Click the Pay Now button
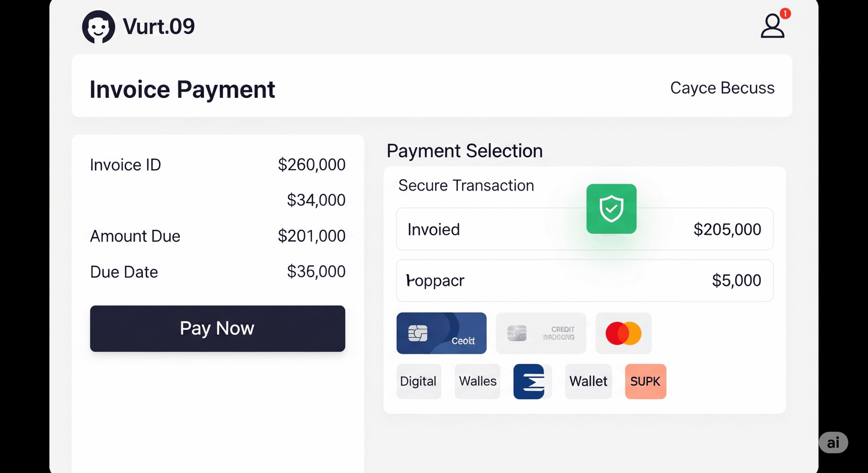This screenshot has height=473, width=868. click(218, 329)
